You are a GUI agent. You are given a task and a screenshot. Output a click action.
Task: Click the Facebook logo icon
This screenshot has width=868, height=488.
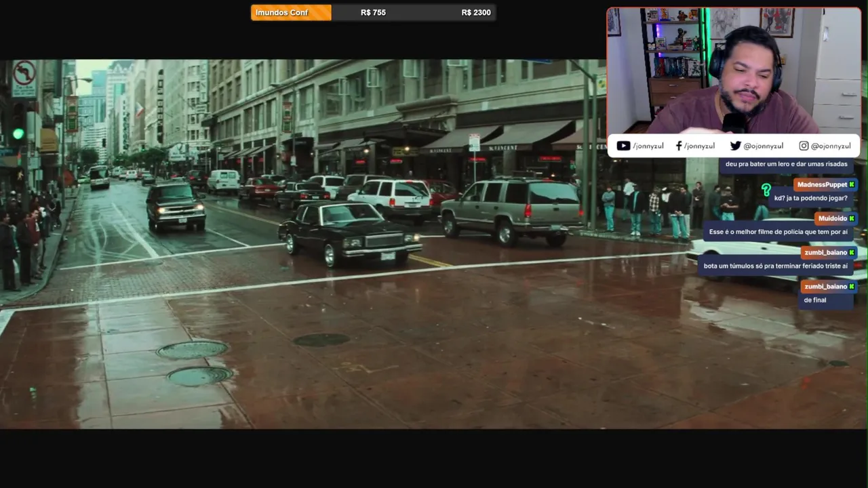coord(679,146)
